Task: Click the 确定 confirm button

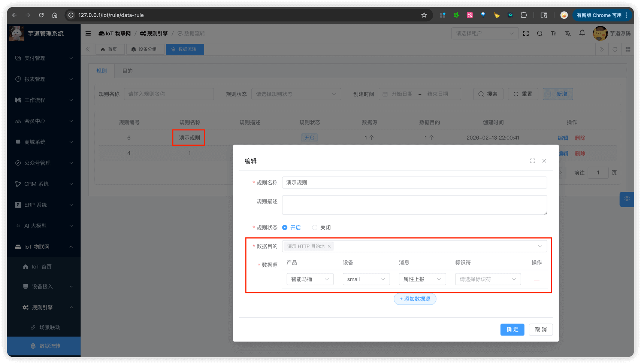Action: pyautogui.click(x=512, y=330)
